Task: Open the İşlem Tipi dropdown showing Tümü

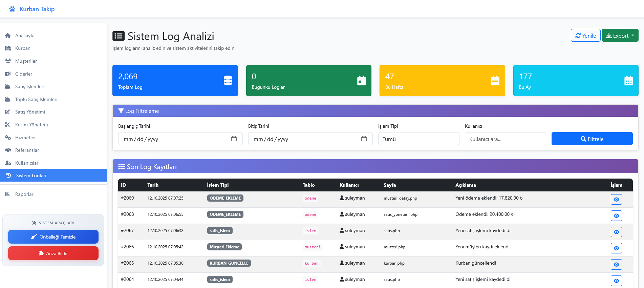Action: (418, 139)
